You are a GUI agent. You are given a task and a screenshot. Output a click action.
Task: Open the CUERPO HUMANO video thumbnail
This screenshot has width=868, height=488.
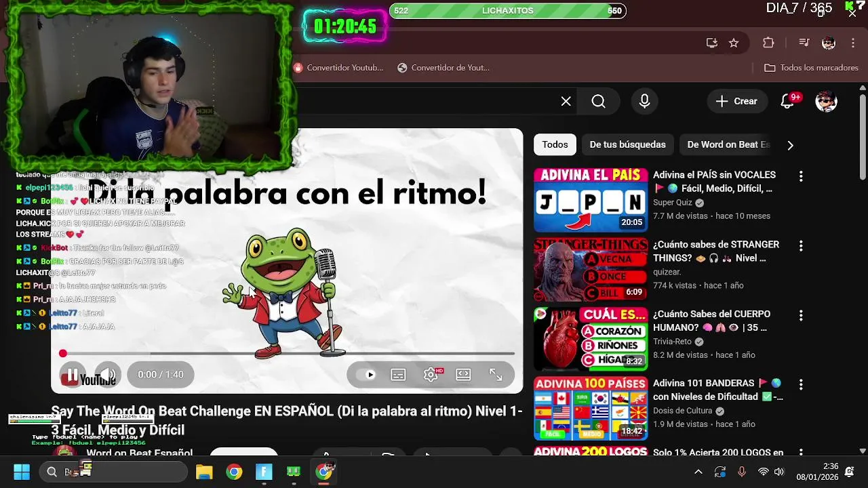[591, 339]
